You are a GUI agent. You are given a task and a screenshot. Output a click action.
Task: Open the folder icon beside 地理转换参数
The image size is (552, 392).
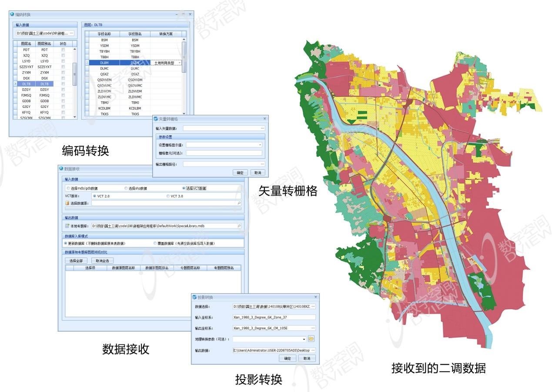(311, 339)
